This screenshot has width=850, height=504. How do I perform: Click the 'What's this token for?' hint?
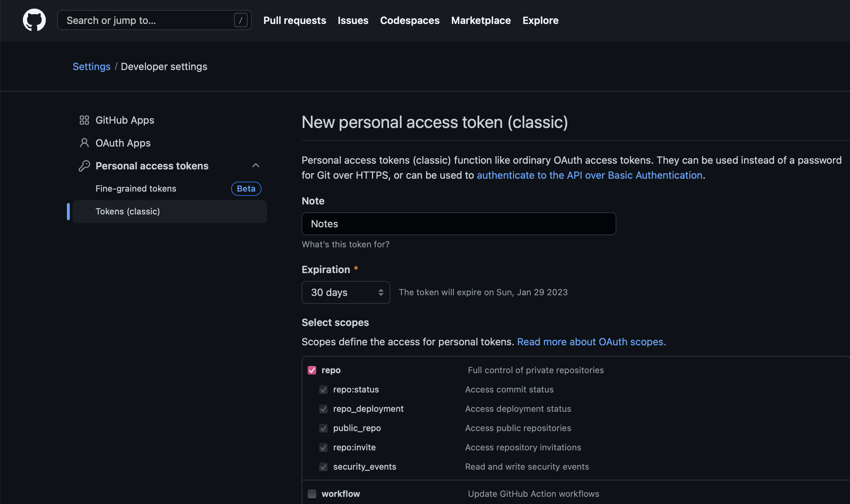(346, 244)
